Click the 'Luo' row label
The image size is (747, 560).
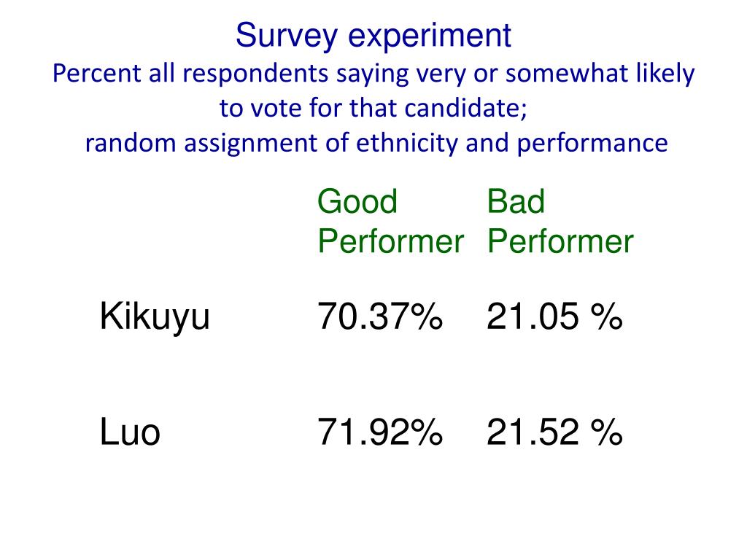130,432
